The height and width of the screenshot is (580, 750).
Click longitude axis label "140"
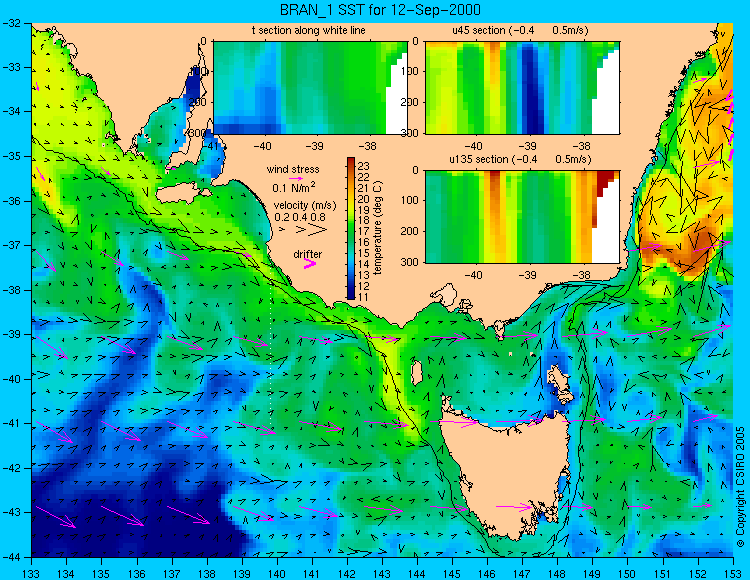277,573
